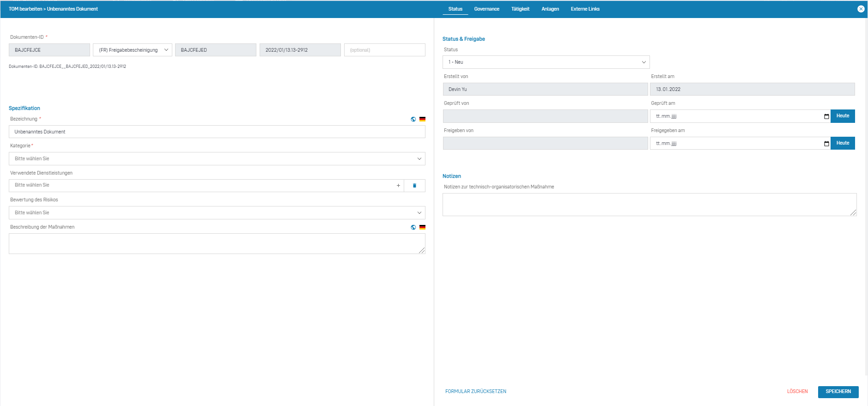The height and width of the screenshot is (406, 868).
Task: Delete service using the trash icon
Action: [x=414, y=186]
